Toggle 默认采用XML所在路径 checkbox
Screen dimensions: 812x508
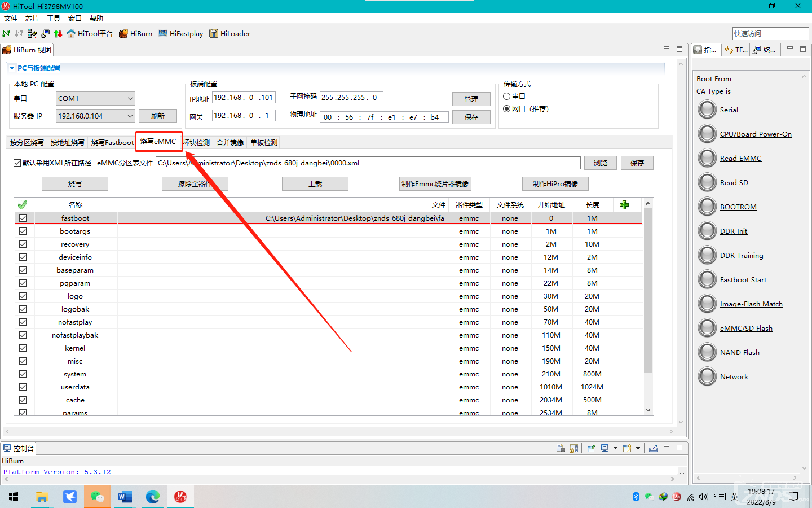click(x=17, y=163)
